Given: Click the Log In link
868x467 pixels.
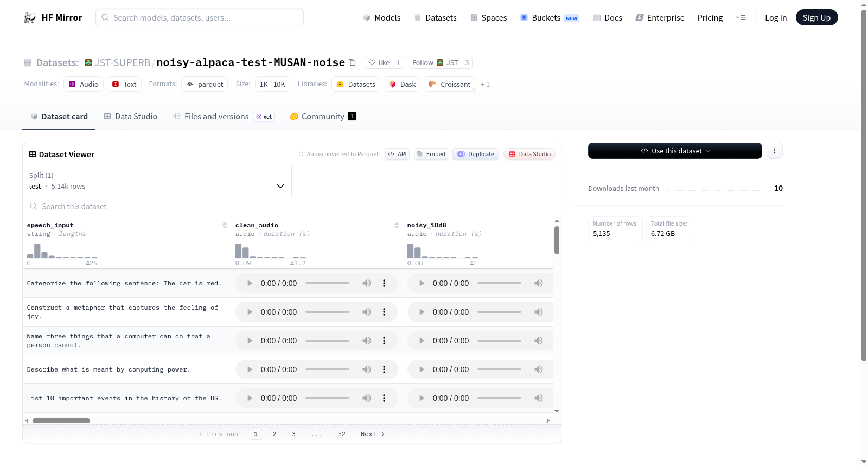Looking at the screenshot, I should (x=776, y=18).
